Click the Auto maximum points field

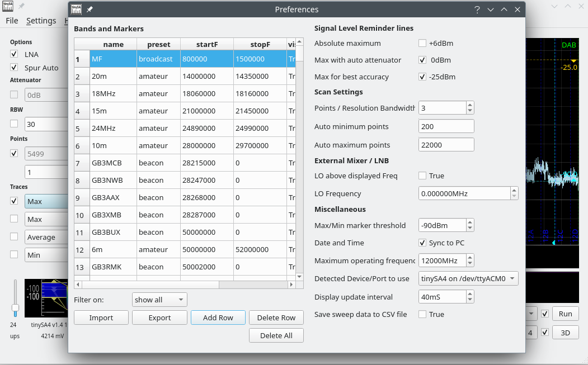point(446,145)
